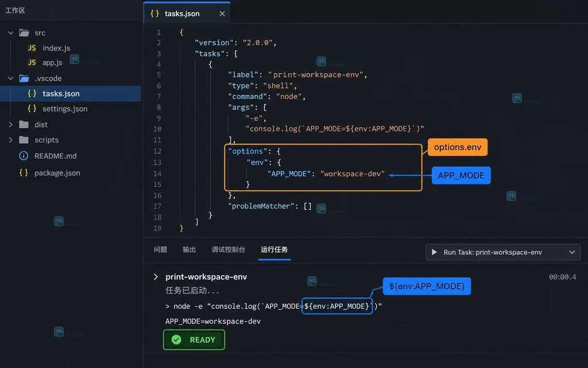Select the dist folder name
The width and height of the screenshot is (588, 368).
coord(41,124)
